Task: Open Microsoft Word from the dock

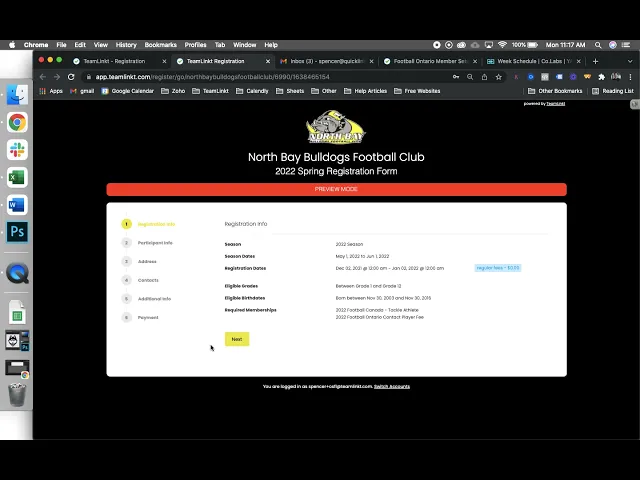Action: pyautogui.click(x=17, y=204)
